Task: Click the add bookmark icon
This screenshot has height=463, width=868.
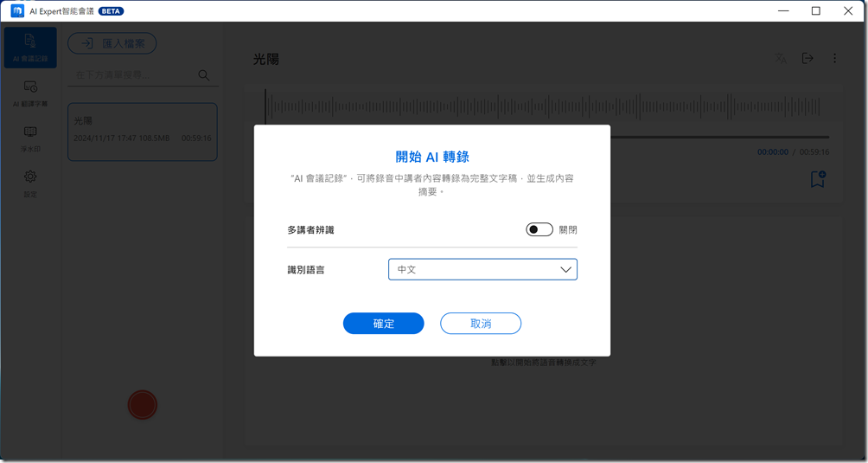Action: coord(818,179)
